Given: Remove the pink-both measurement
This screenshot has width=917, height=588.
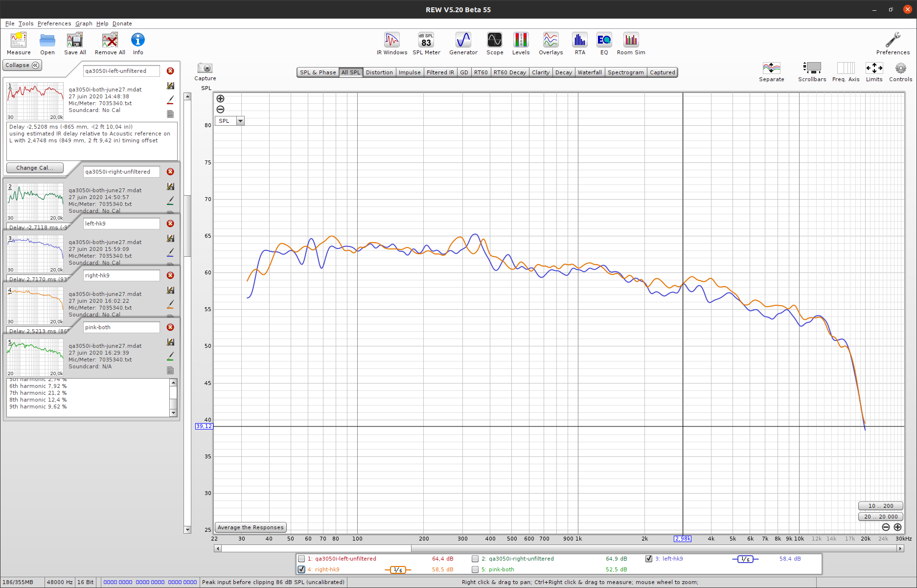Looking at the screenshot, I should click(x=170, y=327).
